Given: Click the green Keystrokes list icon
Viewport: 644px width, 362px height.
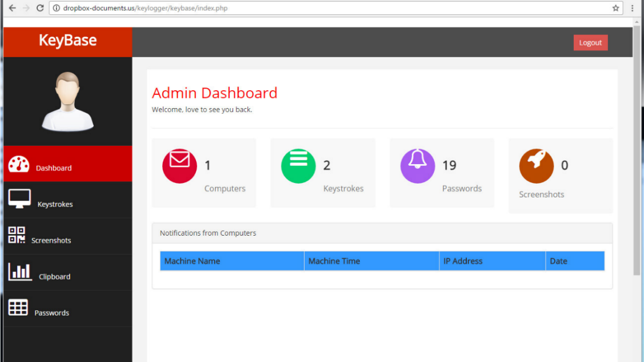Looking at the screenshot, I should coord(299,166).
